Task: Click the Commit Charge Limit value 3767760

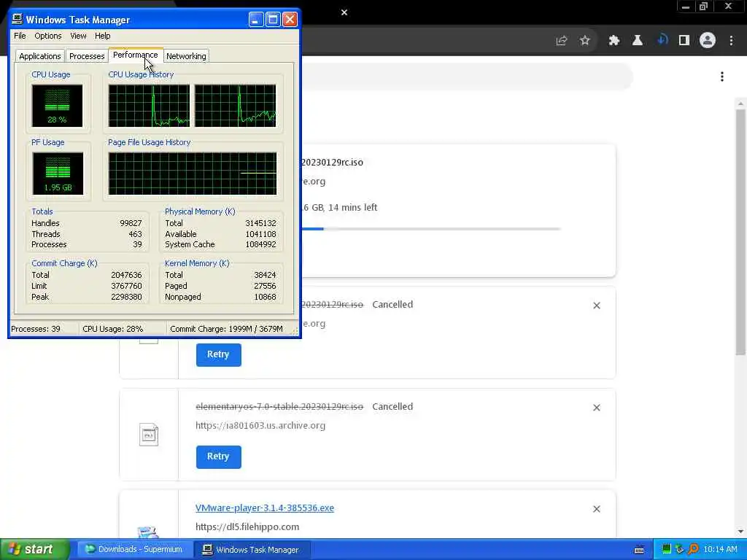Action: [x=126, y=286]
